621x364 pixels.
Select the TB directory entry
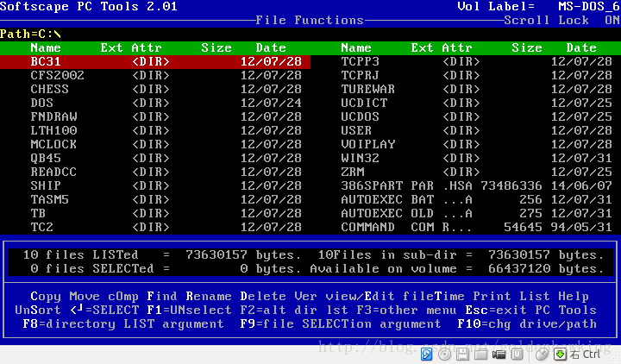click(x=166, y=214)
